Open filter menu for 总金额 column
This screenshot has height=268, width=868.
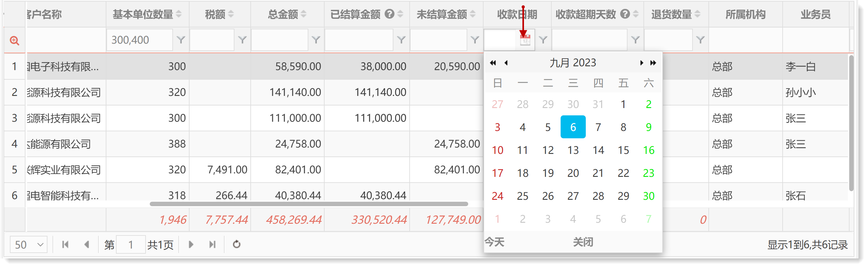point(316,40)
